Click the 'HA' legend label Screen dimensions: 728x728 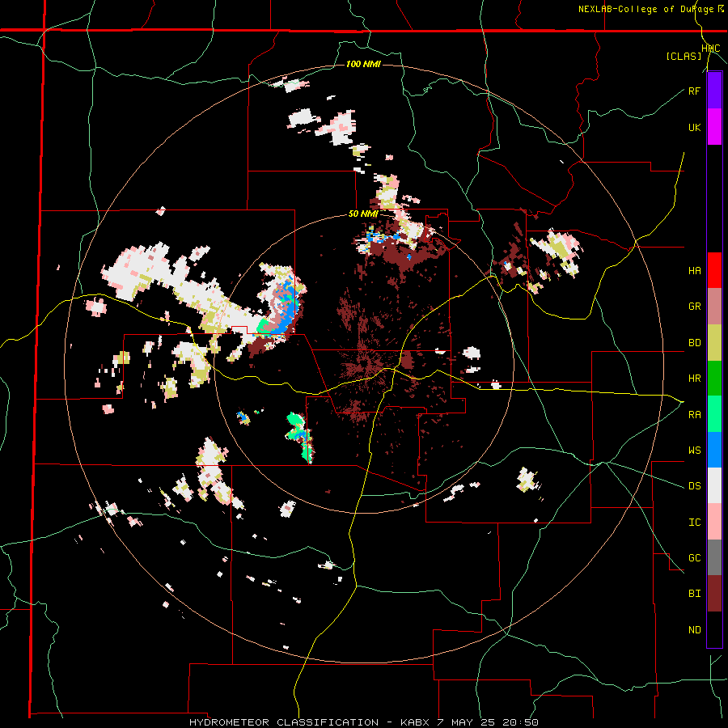tap(694, 271)
